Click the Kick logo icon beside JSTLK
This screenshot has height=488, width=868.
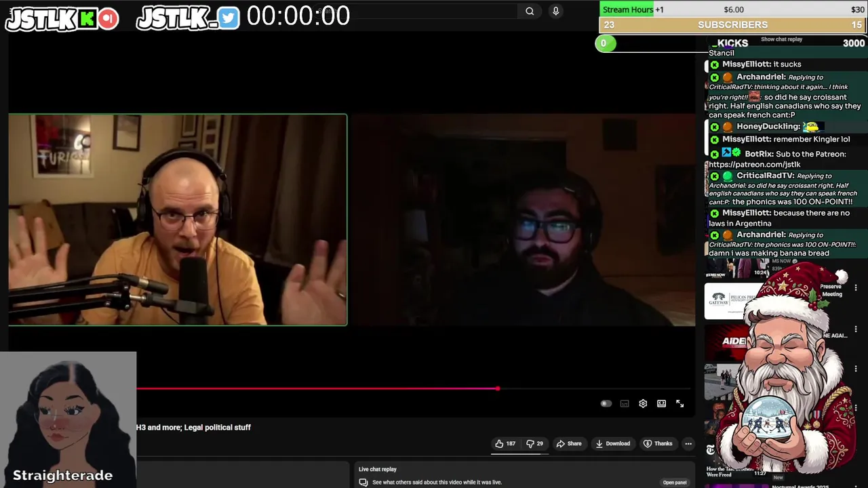click(x=87, y=19)
